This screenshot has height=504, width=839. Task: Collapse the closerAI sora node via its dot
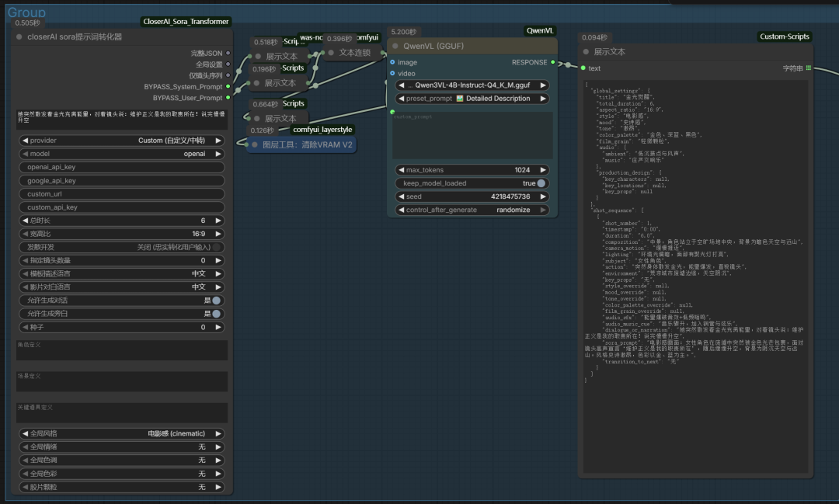[x=19, y=36]
